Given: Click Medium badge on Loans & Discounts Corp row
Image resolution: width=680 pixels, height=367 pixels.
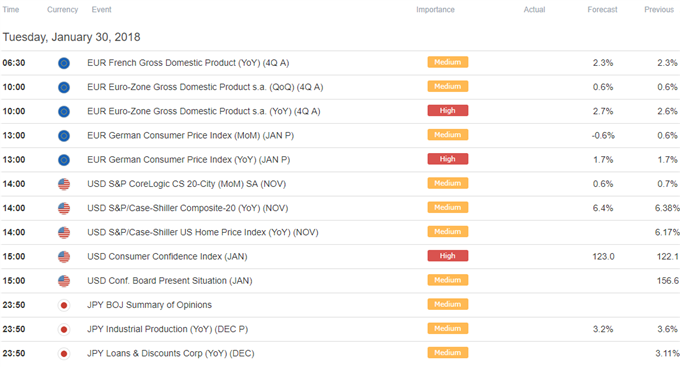Looking at the screenshot, I should [x=448, y=353].
